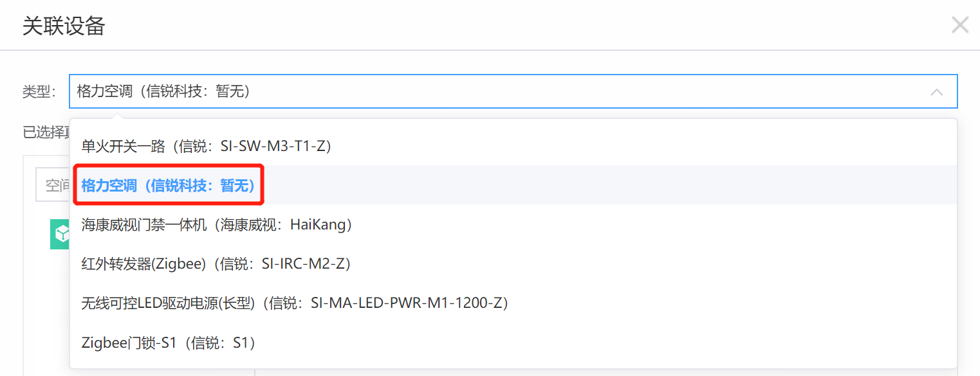980x376 pixels.
Task: Select 海康威视门禁一体机 (HaiKang) option
Action: 513,224
